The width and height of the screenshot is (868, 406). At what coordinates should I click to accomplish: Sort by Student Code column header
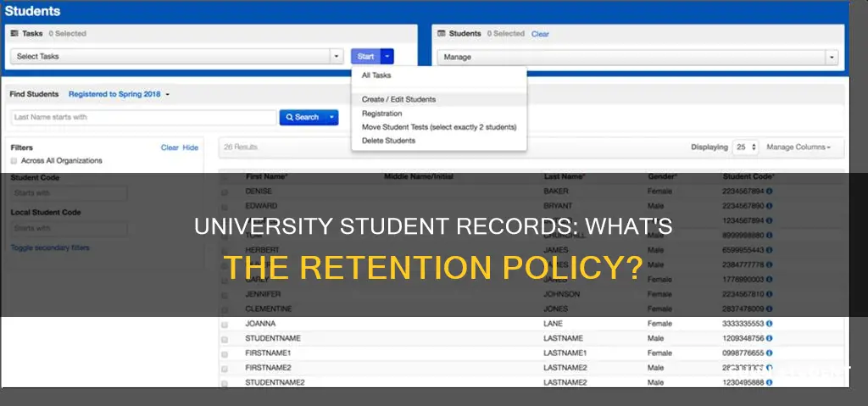coord(749,176)
